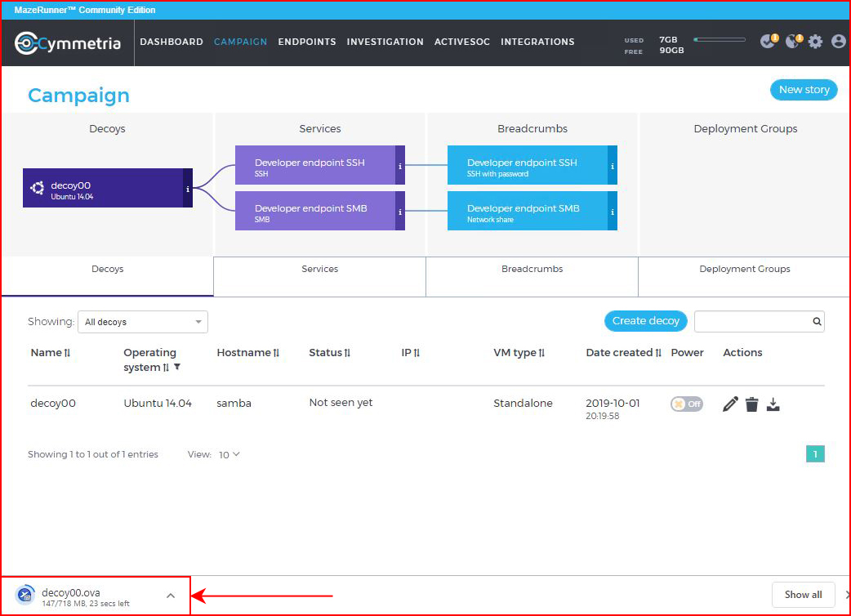Viewport: 851px width, 616px height.
Task: Select purple Developer endpoint SMB service card
Action: [x=320, y=211]
